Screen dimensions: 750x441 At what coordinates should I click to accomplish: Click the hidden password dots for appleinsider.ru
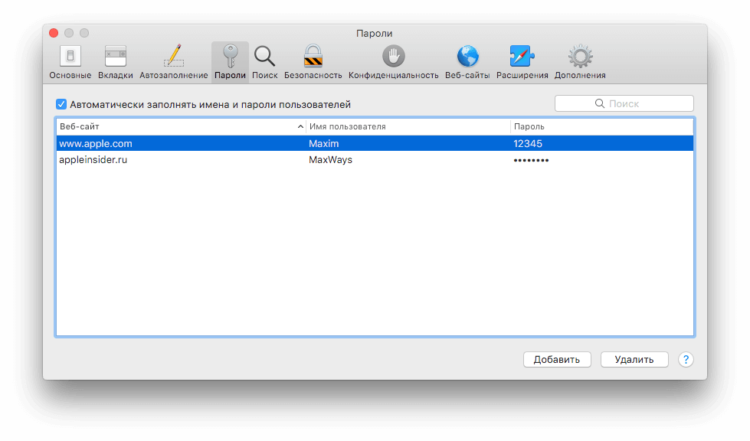click(531, 160)
